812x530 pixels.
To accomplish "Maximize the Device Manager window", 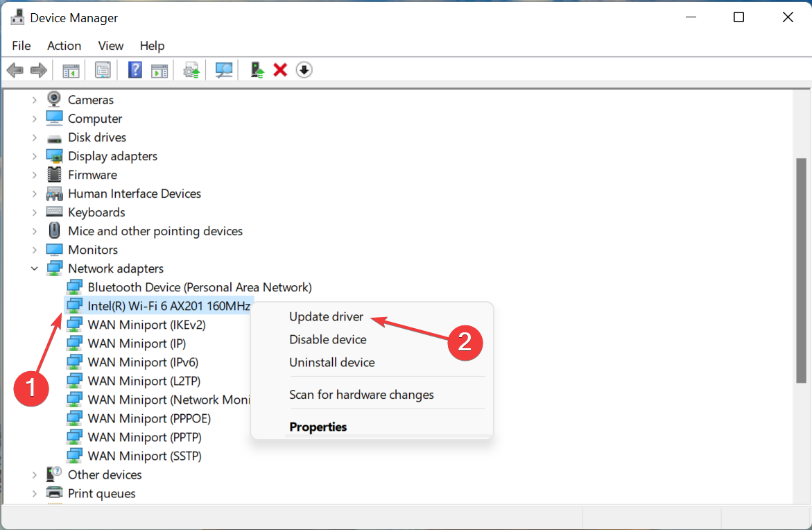I will click(739, 17).
